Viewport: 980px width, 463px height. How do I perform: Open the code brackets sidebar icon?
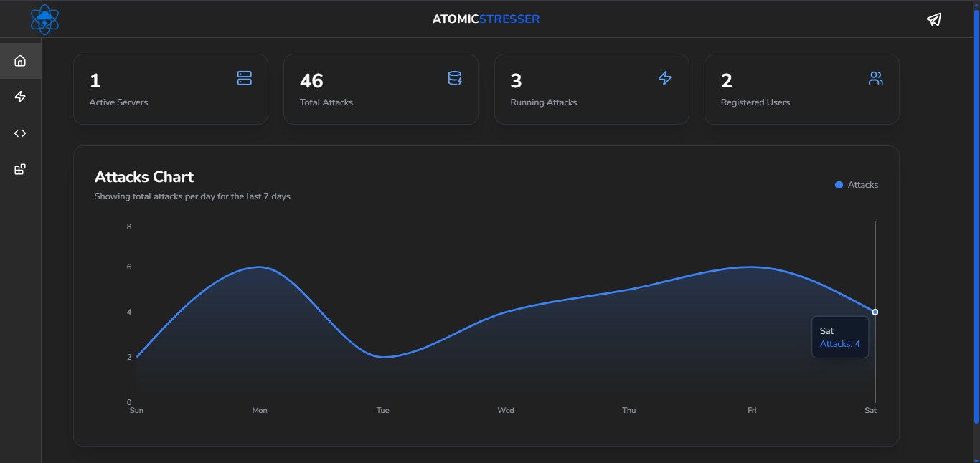pyautogui.click(x=20, y=133)
